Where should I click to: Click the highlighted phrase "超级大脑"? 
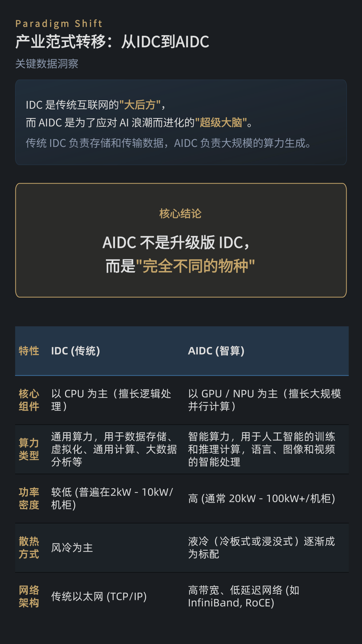tap(221, 123)
